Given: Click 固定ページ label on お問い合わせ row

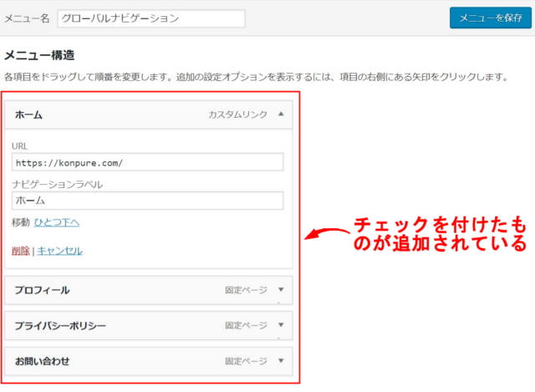Looking at the screenshot, I should [x=246, y=361].
